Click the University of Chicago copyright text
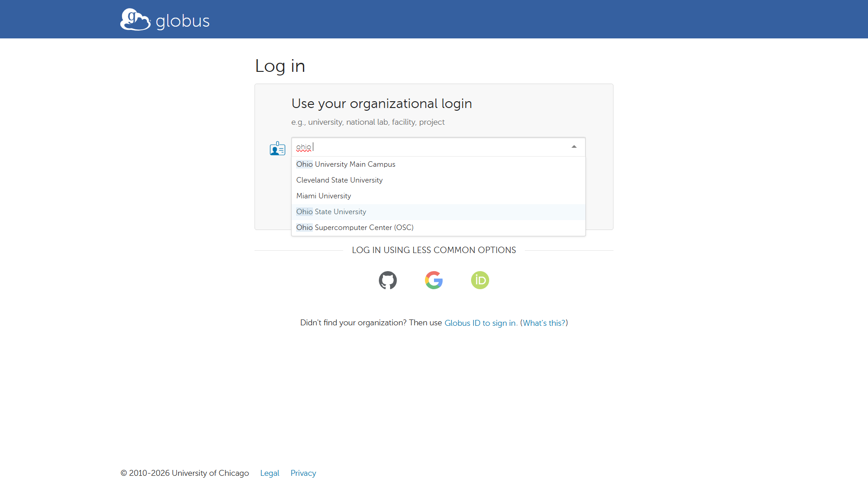The width and height of the screenshot is (868, 488). [x=185, y=473]
